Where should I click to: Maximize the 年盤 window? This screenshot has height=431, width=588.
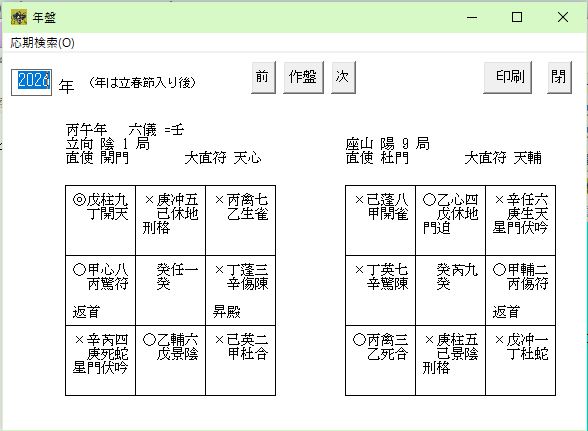tap(517, 17)
